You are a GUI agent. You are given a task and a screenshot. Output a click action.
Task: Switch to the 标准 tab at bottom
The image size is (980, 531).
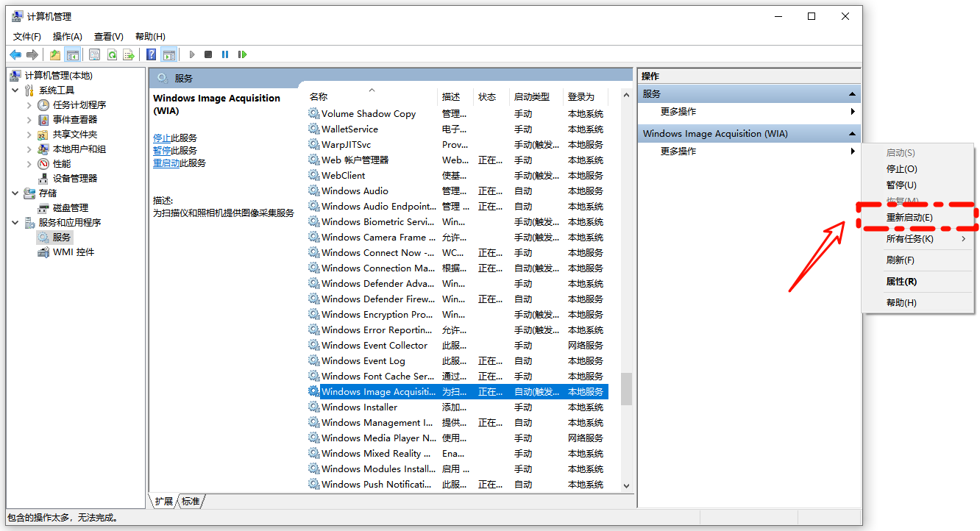click(191, 502)
